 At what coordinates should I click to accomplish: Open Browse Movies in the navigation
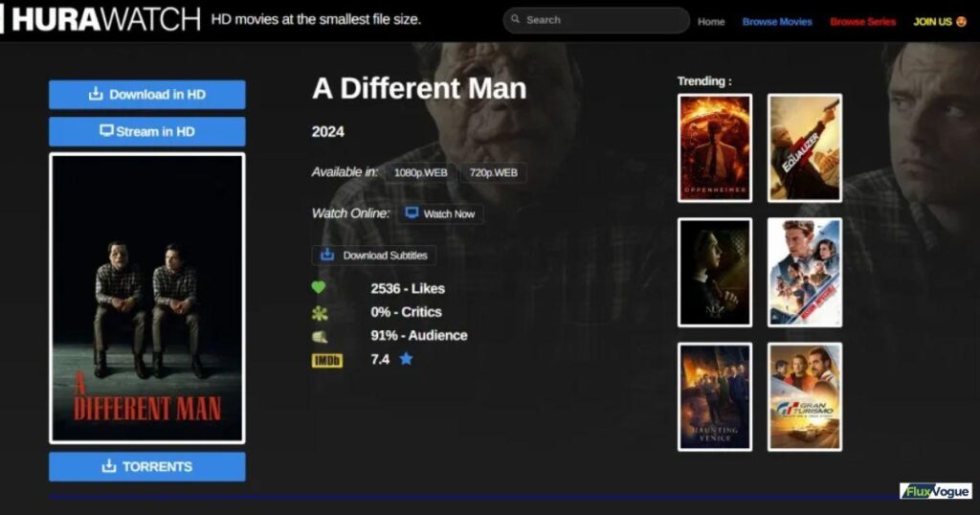[777, 21]
